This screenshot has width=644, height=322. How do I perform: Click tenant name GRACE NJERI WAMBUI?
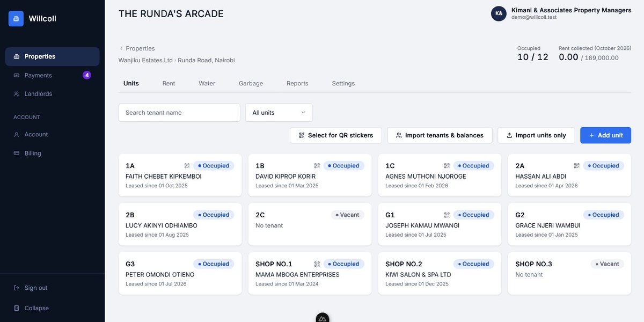(548, 225)
